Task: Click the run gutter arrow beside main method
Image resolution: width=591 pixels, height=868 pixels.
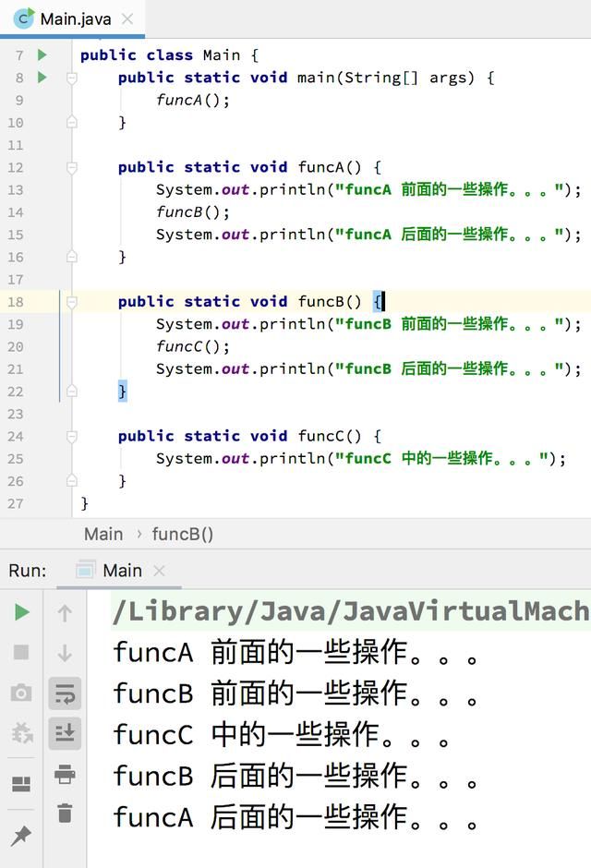Action: [x=42, y=77]
